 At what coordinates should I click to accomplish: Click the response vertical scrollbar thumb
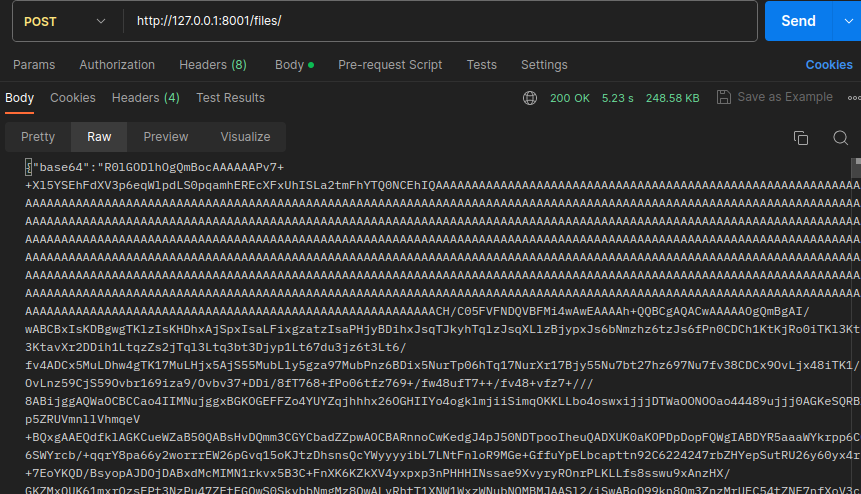click(x=856, y=168)
